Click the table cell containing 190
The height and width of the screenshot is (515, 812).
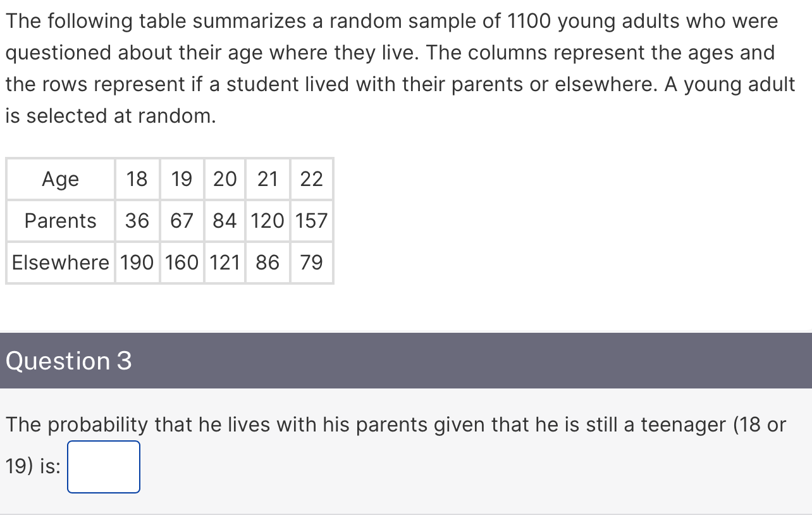[137, 263]
